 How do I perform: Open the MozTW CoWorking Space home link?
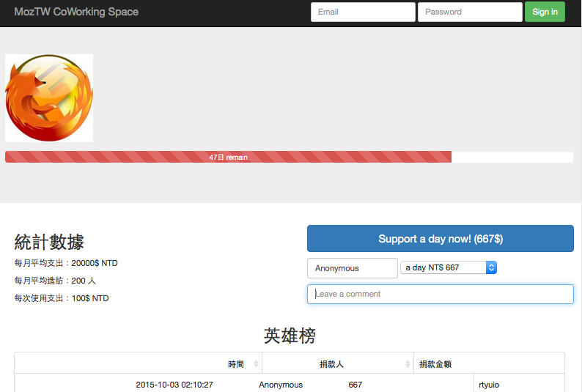point(76,12)
